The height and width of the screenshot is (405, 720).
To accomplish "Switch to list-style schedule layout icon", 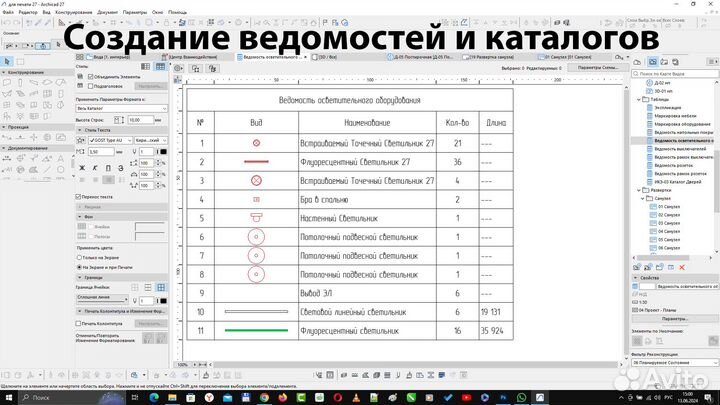I will pyautogui.click(x=146, y=67).
